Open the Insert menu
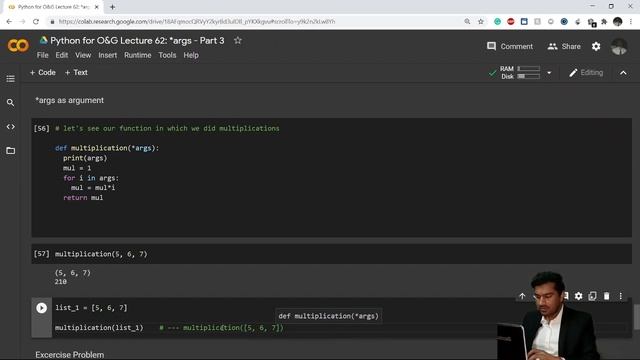The width and height of the screenshot is (640, 360). (108, 55)
